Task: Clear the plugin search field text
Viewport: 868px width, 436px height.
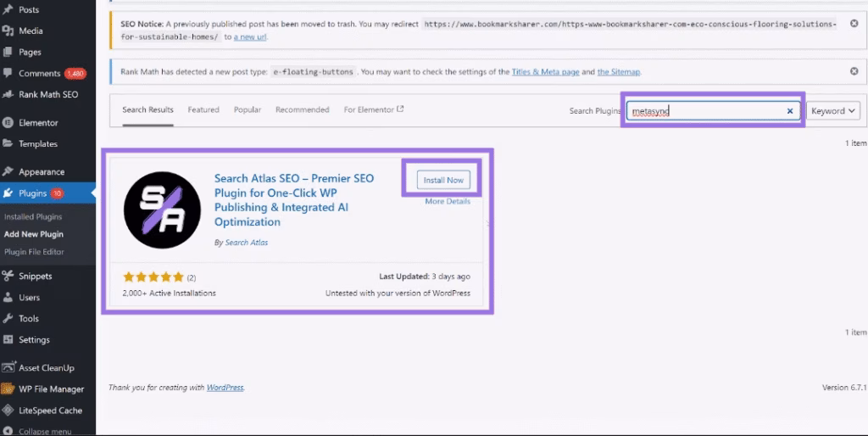Action: 790,111
